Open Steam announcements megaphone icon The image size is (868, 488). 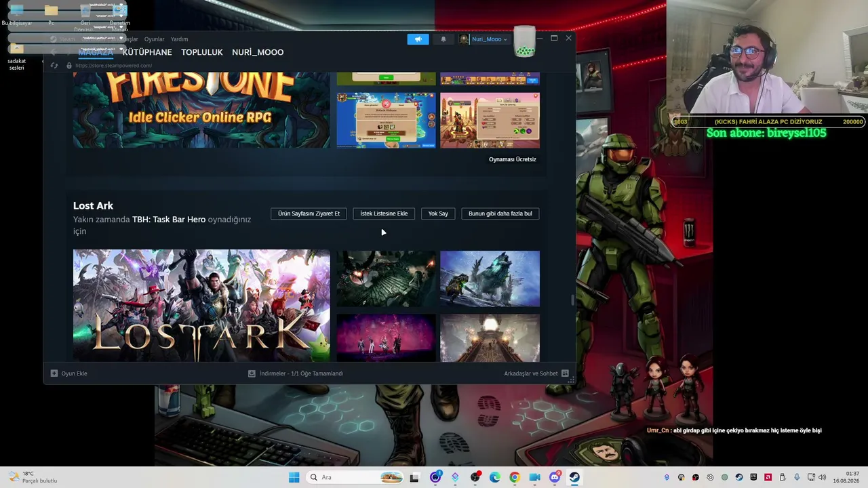(418, 39)
